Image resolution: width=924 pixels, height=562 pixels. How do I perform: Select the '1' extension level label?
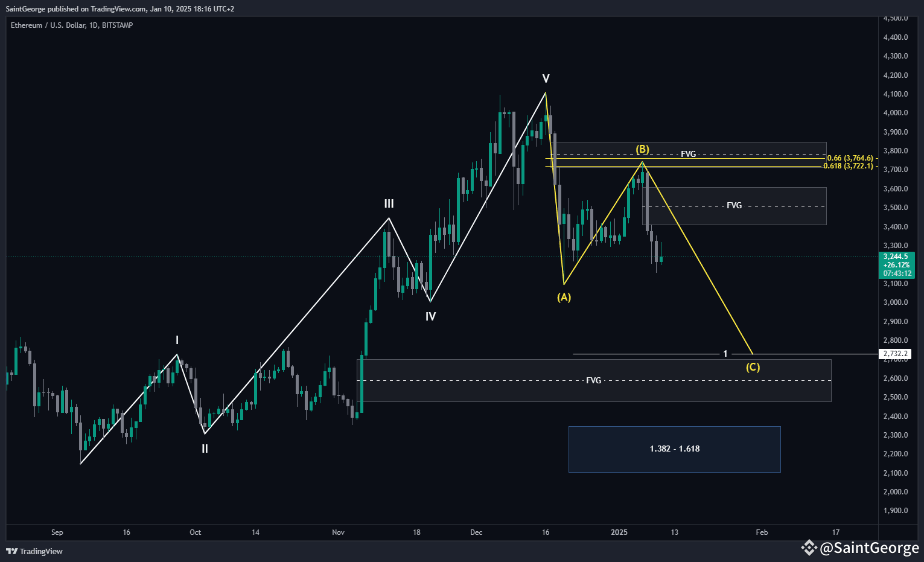(x=725, y=354)
